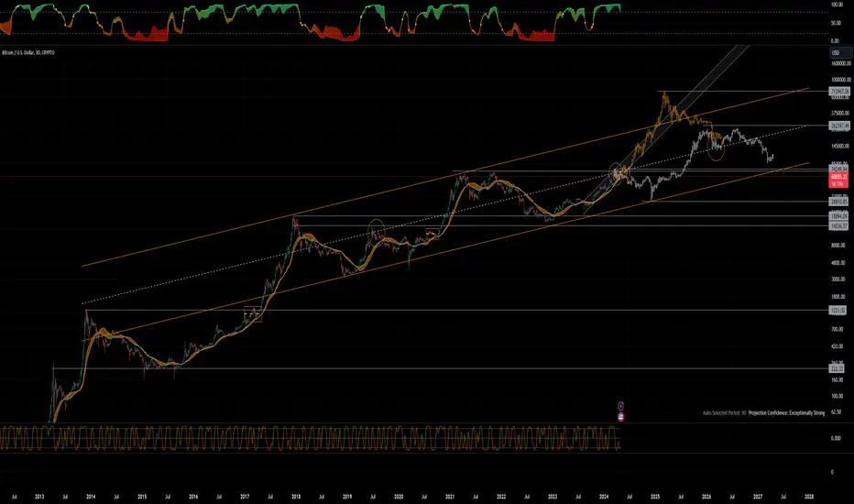Viewport: 854px width, 504px height.
Task: Click the 18894.09 price level label
Action: pyautogui.click(x=838, y=216)
